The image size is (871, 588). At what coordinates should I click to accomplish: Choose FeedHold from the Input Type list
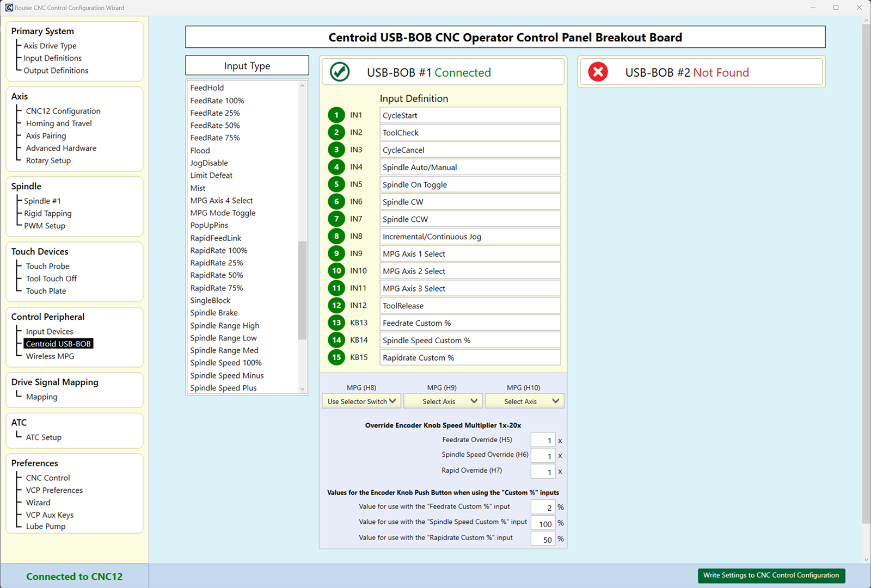pyautogui.click(x=207, y=88)
